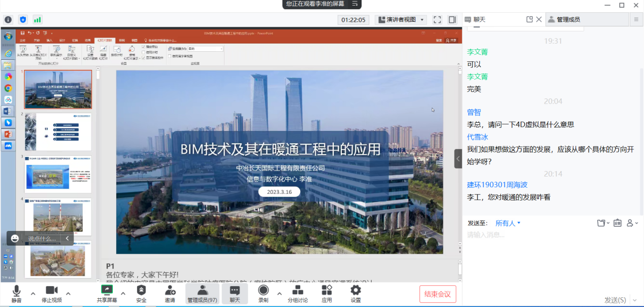Open the 演讲者视图 view dropdown
Screen dimensions: 644x307
coord(401,20)
